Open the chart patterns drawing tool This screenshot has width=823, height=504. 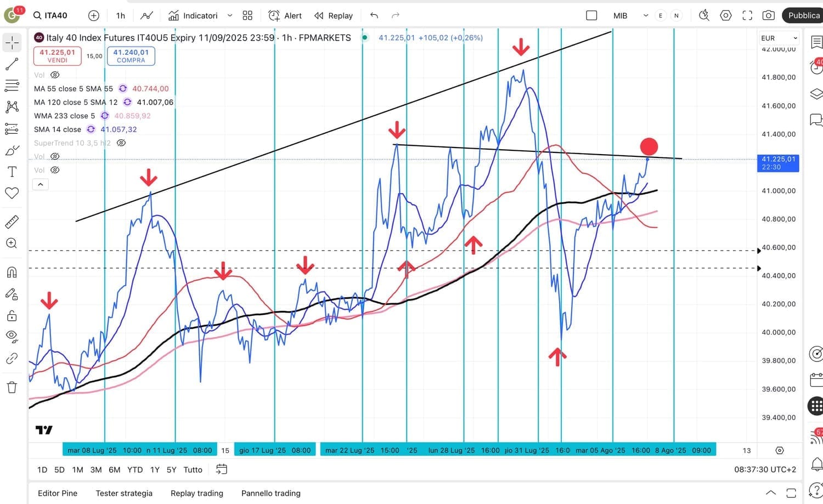click(x=12, y=107)
